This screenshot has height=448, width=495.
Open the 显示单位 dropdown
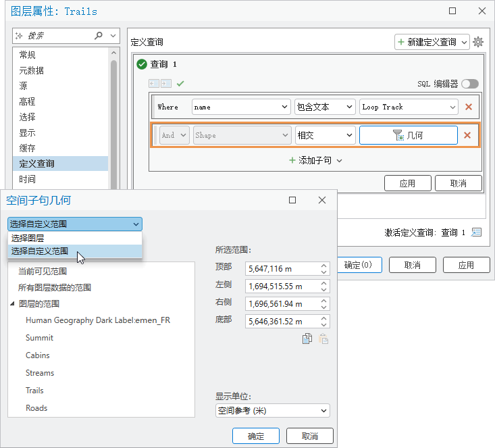pyautogui.click(x=272, y=411)
